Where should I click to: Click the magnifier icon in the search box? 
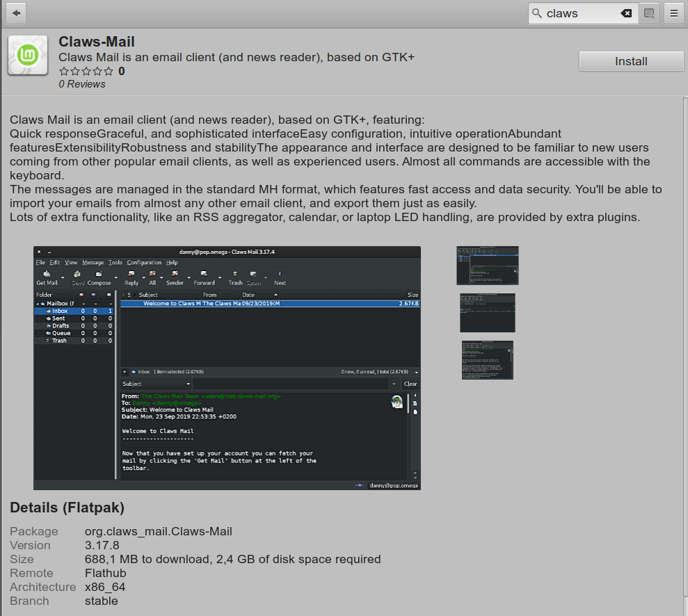536,13
